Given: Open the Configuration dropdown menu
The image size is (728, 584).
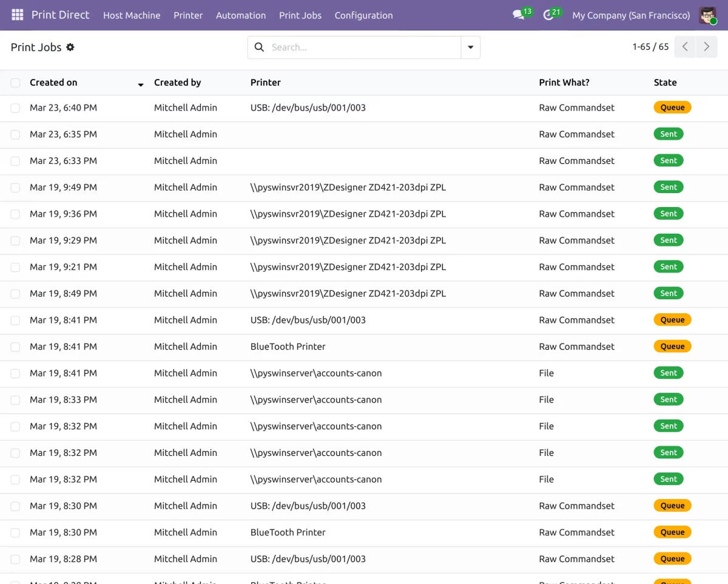Looking at the screenshot, I should tap(363, 15).
